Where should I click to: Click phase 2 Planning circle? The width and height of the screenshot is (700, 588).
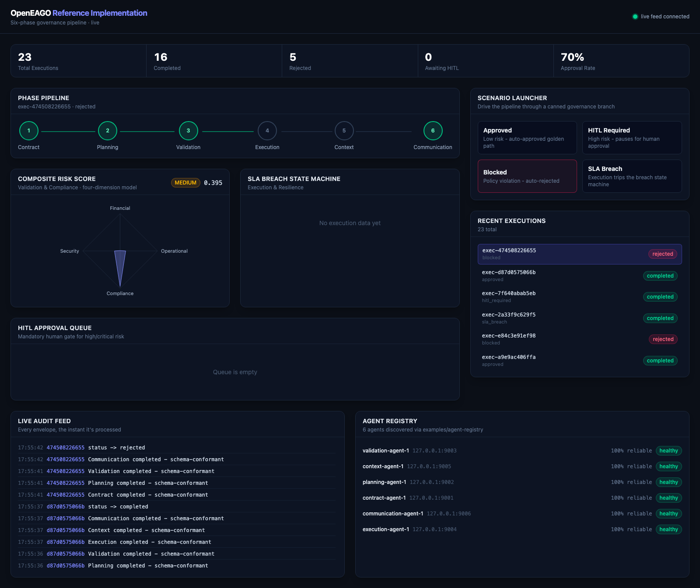pyautogui.click(x=108, y=131)
